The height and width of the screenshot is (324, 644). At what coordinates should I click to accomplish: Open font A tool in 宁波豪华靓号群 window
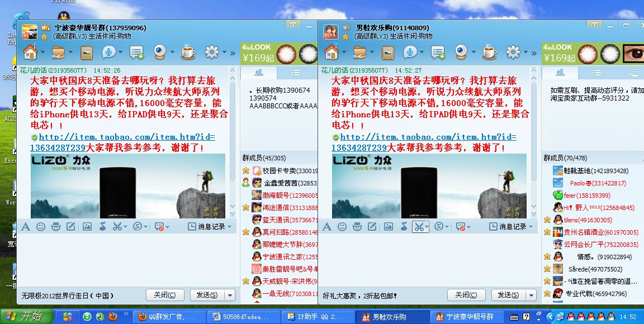point(26,227)
